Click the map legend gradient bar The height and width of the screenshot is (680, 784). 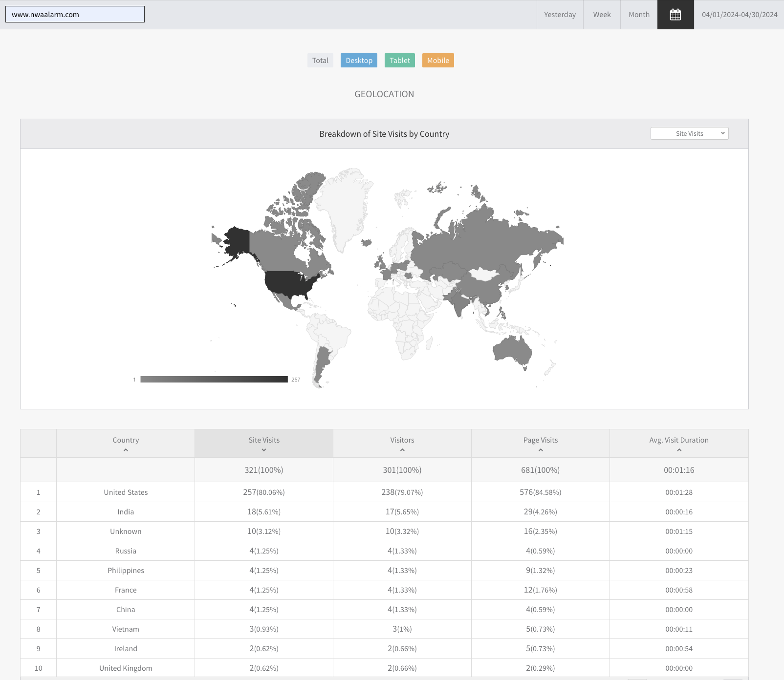tap(214, 380)
